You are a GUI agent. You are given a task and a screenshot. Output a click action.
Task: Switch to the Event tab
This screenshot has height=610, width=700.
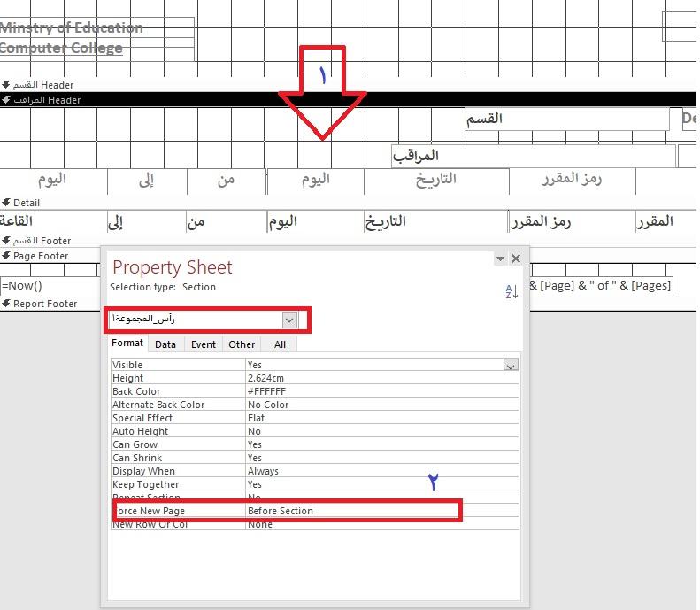tap(204, 344)
